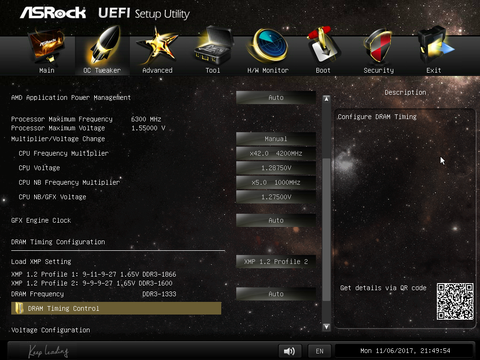Open the DRAM Timing Control submenu
480x360 pixels.
point(116,308)
